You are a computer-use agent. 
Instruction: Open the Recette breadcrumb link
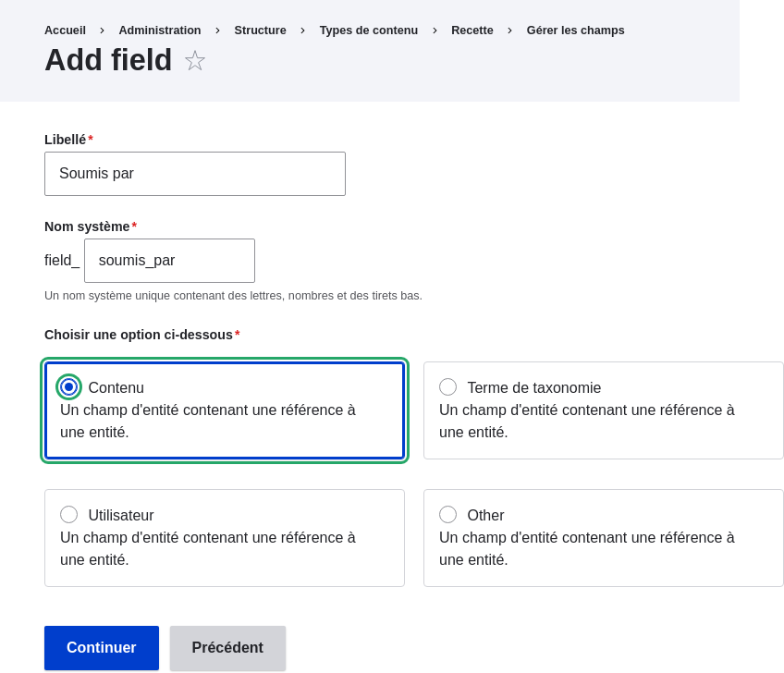pyautogui.click(x=472, y=30)
